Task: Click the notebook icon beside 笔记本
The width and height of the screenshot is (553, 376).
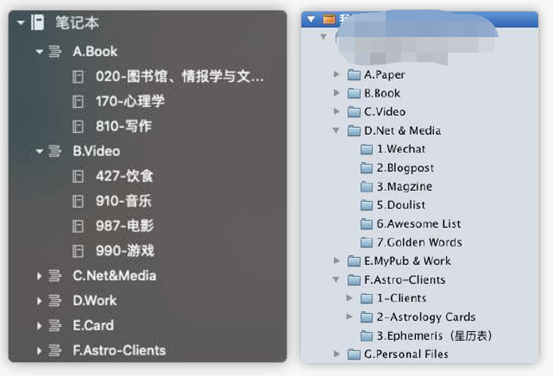Action: [37, 23]
